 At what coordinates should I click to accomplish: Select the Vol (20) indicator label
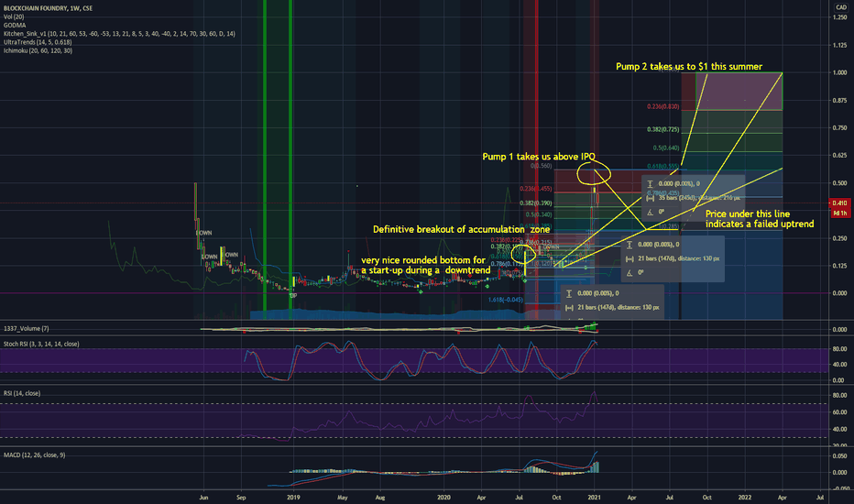coord(14,16)
